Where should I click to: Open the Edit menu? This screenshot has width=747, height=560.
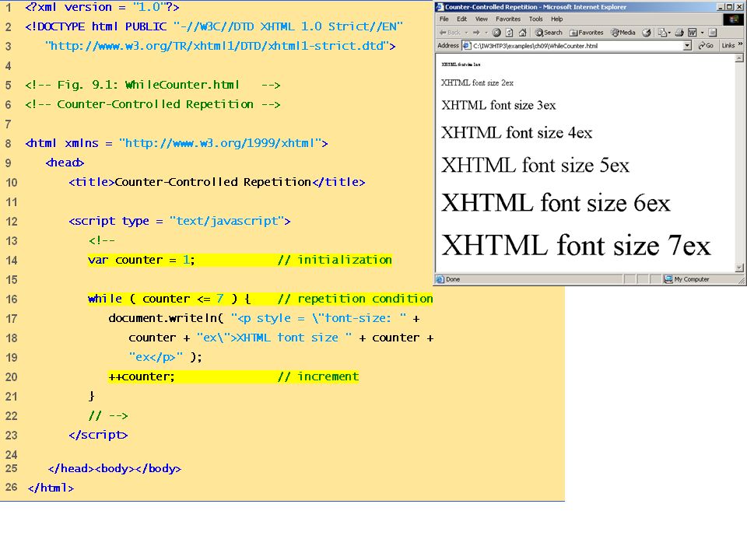(461, 19)
